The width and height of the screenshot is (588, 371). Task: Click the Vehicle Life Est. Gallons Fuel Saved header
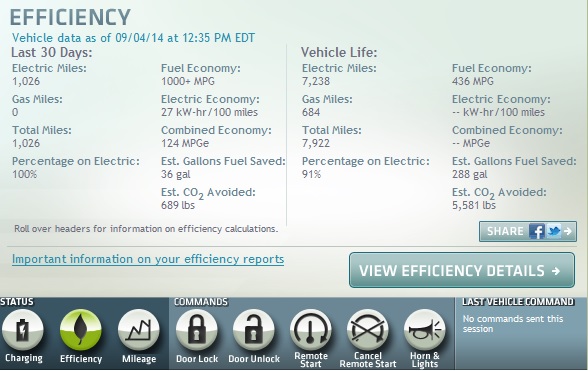(x=514, y=161)
